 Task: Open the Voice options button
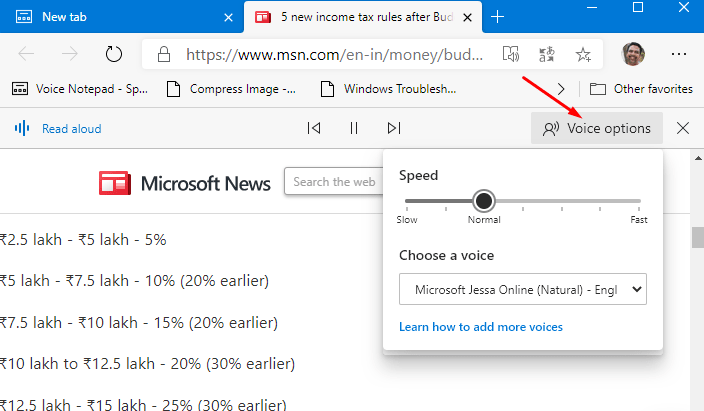597,128
